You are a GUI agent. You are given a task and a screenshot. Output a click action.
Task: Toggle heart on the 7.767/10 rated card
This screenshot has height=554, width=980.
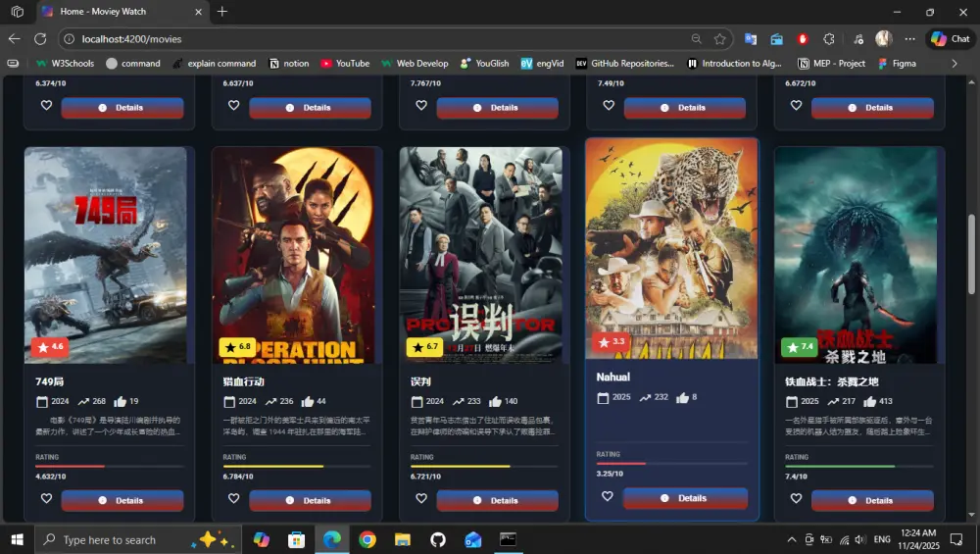(x=421, y=105)
